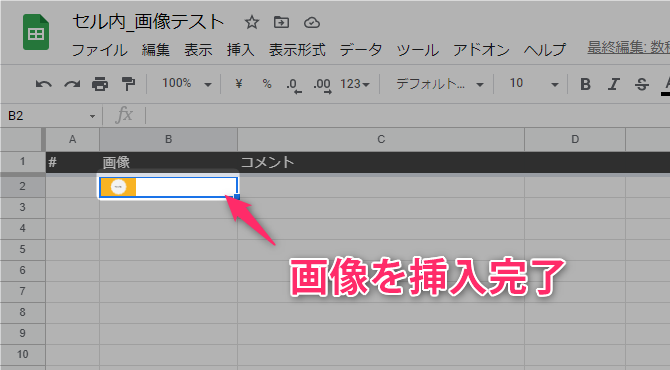
Task: Star the document セル内_画像テスト
Action: click(x=252, y=22)
